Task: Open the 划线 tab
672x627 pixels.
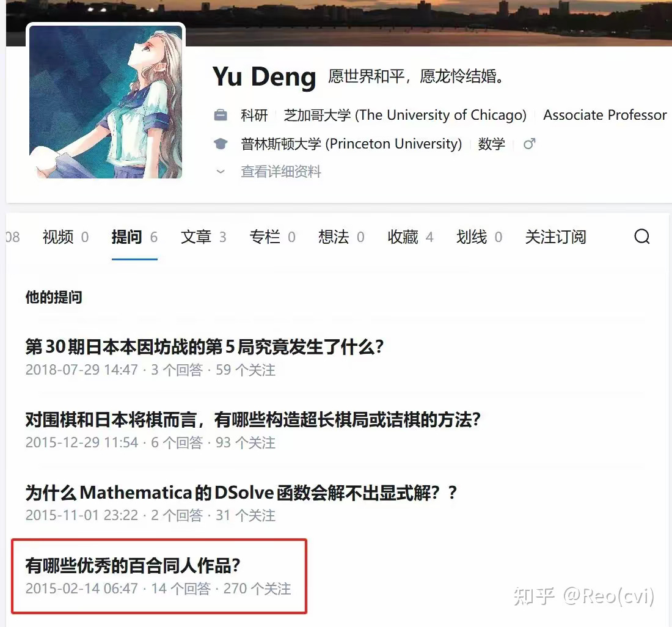Action: pos(479,237)
